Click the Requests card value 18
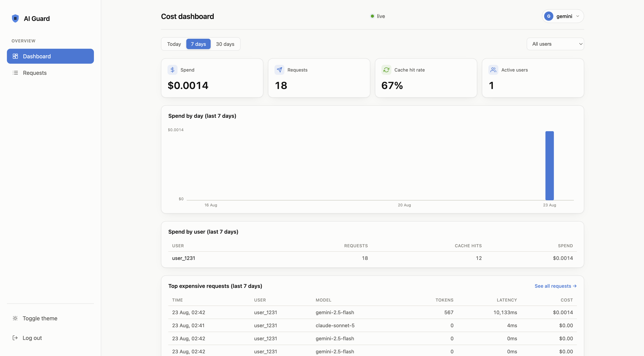The image size is (644, 356). 281,86
